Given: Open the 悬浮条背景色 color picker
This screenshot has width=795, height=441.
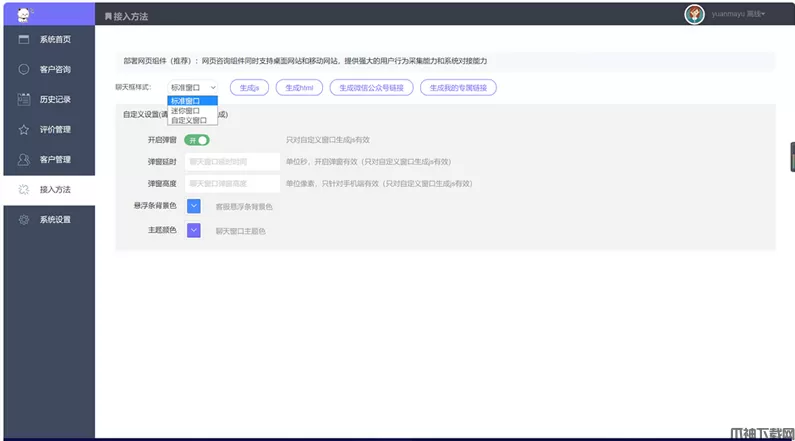Looking at the screenshot, I should click(194, 206).
